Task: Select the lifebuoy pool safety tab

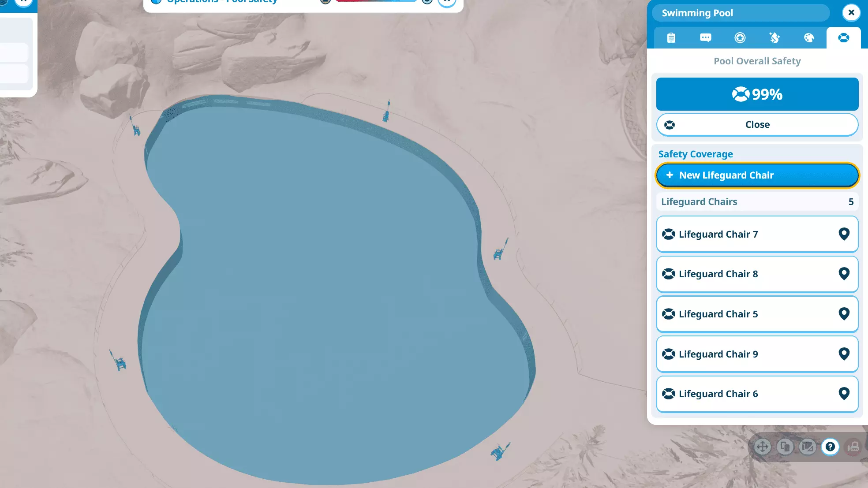Action: [843, 38]
